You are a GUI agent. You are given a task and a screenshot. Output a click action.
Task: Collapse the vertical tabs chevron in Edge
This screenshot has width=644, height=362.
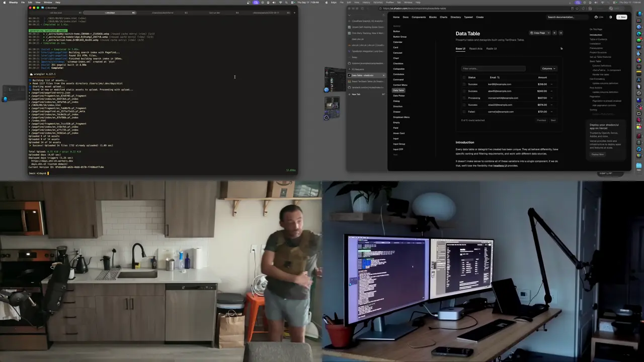tap(349, 14)
